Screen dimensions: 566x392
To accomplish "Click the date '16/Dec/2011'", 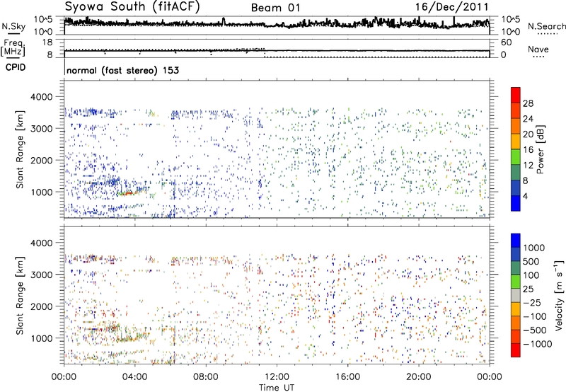I will tap(451, 7).
